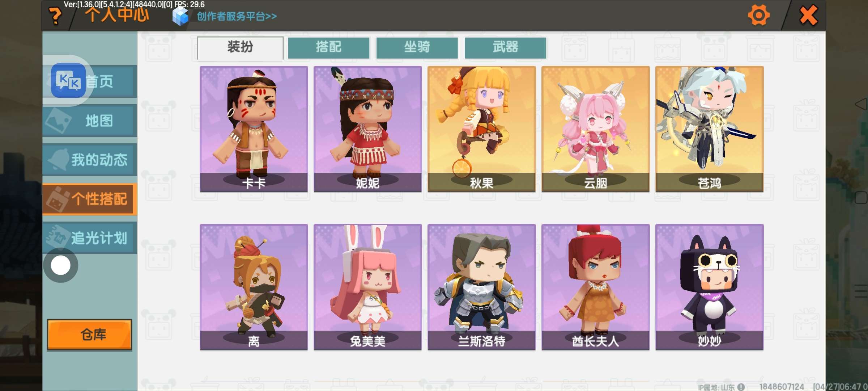Open the orange gear settings icon
This screenshot has height=391, width=868.
pyautogui.click(x=758, y=15)
